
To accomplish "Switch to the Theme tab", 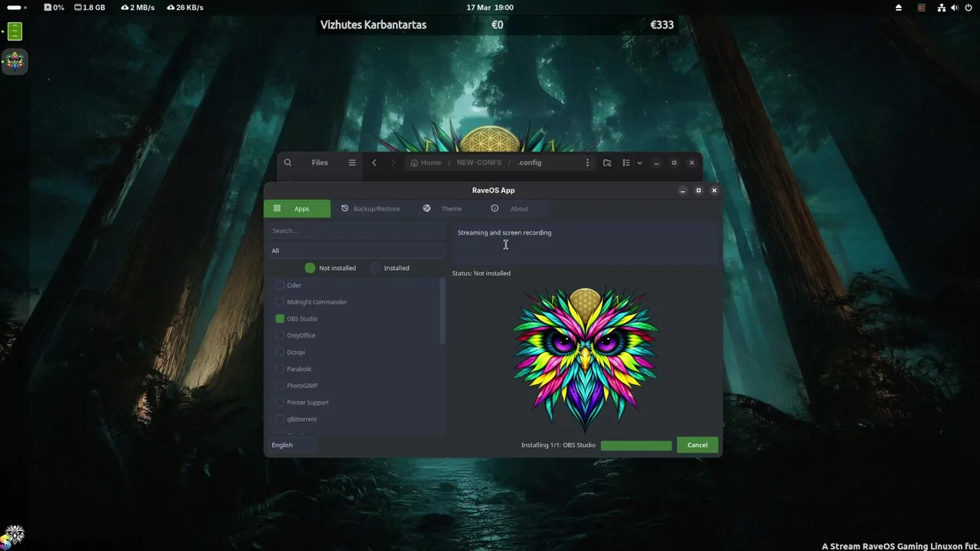I will point(443,208).
